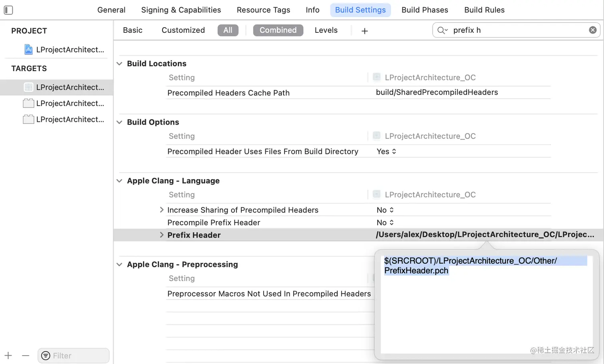This screenshot has height=364, width=604.
Task: Select the highlighted app target icon
Action: click(x=28, y=87)
